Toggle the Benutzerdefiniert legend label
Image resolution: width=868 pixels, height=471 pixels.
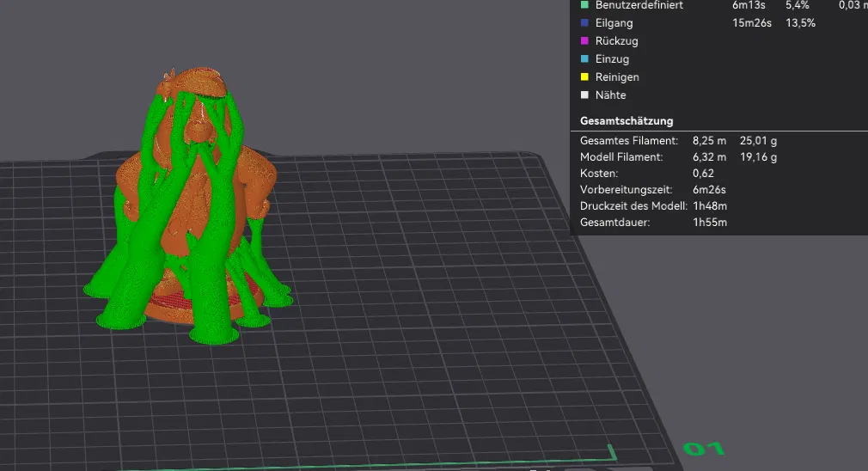tap(639, 5)
